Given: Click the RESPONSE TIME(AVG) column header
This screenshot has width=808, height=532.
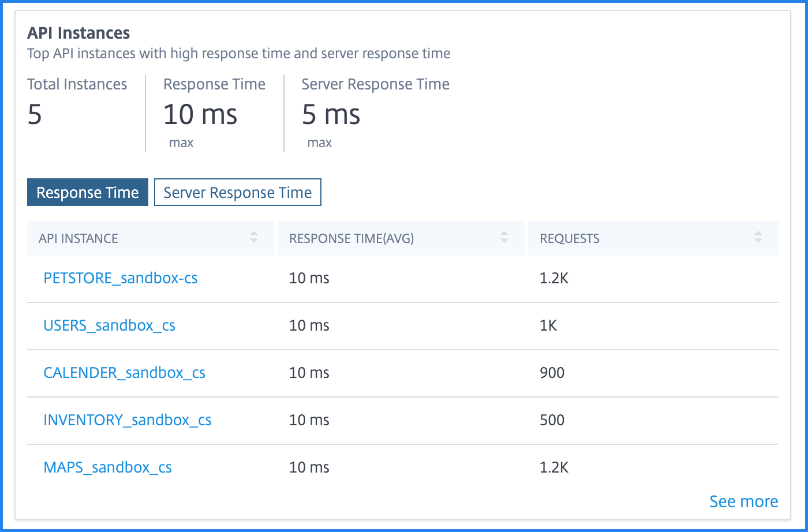Looking at the screenshot, I should [x=401, y=238].
